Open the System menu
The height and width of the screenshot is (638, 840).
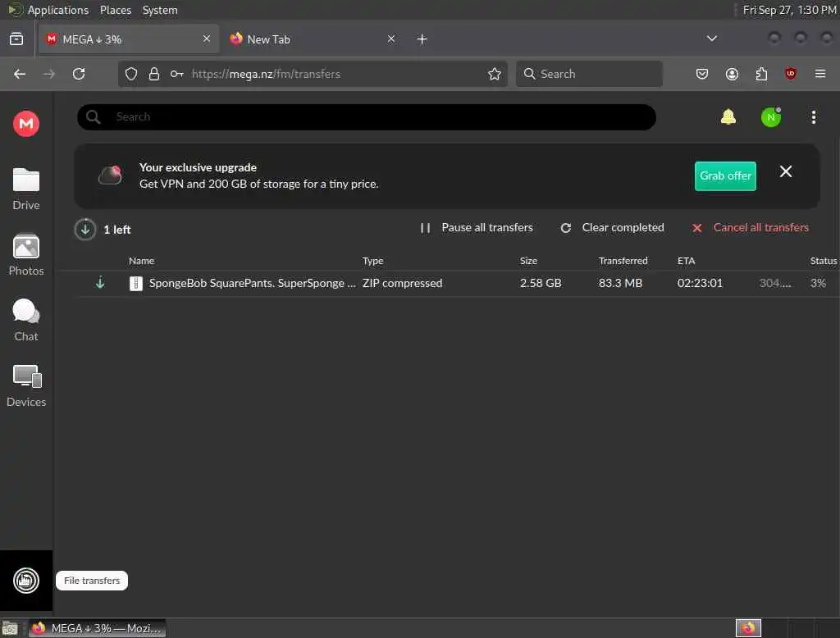click(x=160, y=10)
